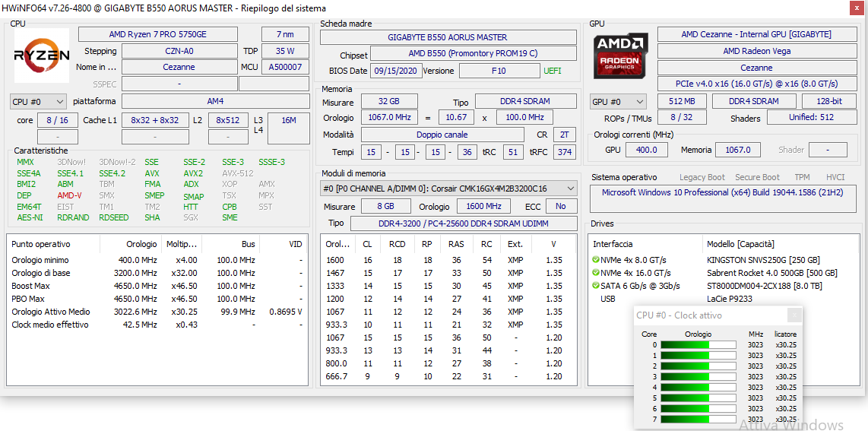The image size is (868, 431).
Task: Click the Interfaccia column header in Drives
Action: 646,244
